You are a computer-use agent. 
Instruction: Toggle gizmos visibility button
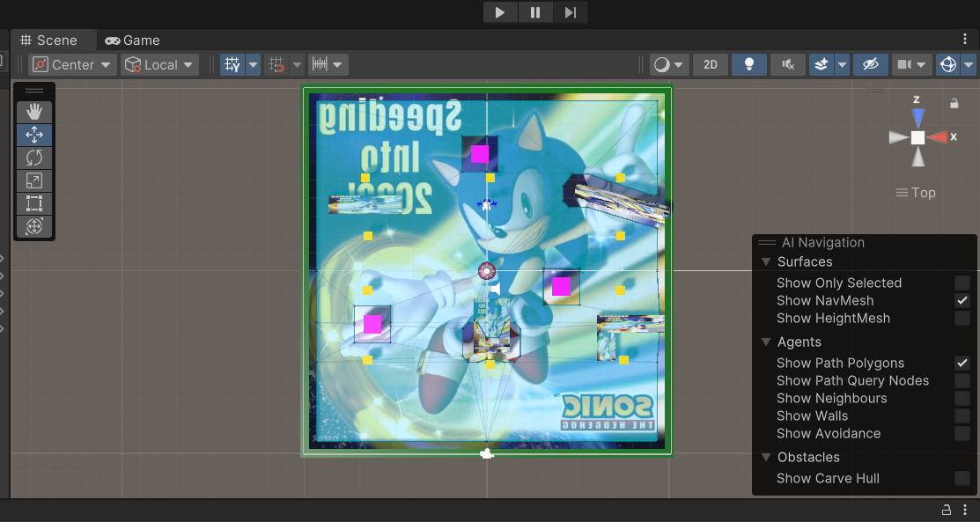tap(948, 64)
